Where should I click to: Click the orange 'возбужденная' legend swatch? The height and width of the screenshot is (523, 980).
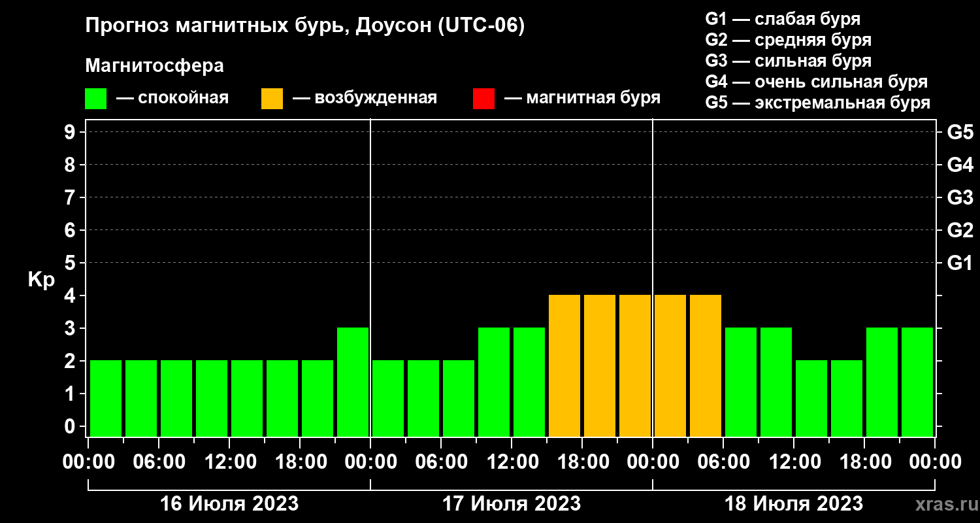click(x=272, y=99)
